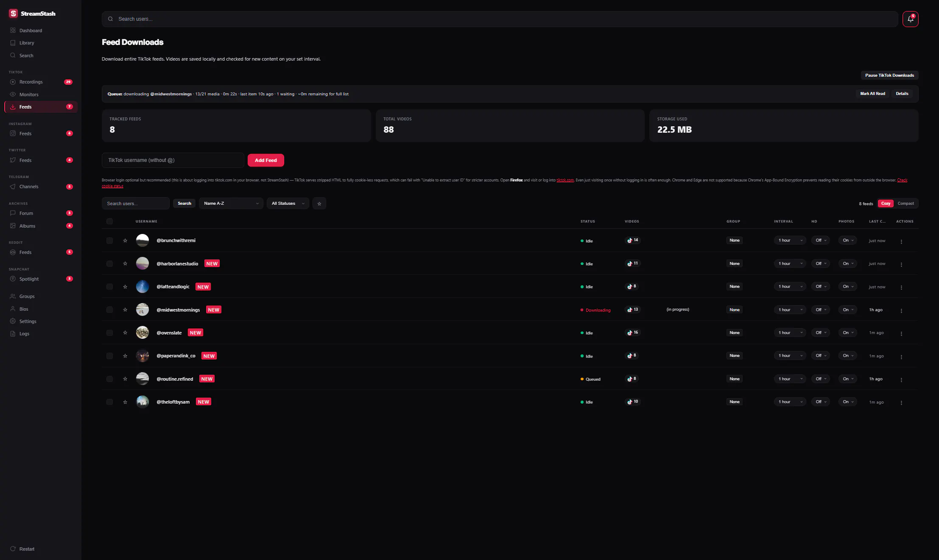This screenshot has height=560, width=939.
Task: Click the Restart icon in sidebar
Action: pyautogui.click(x=13, y=549)
